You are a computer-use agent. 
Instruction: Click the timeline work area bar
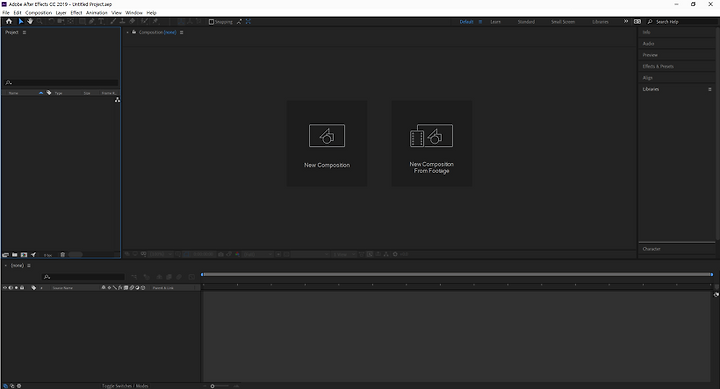click(457, 275)
